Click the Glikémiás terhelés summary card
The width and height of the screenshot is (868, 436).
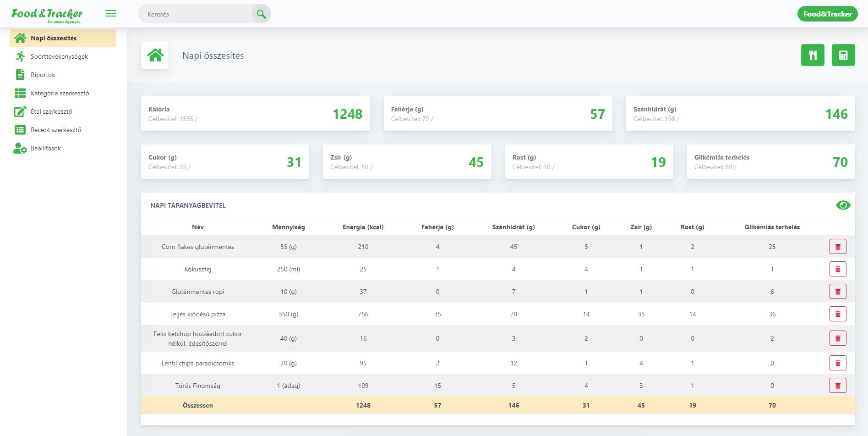coord(771,162)
